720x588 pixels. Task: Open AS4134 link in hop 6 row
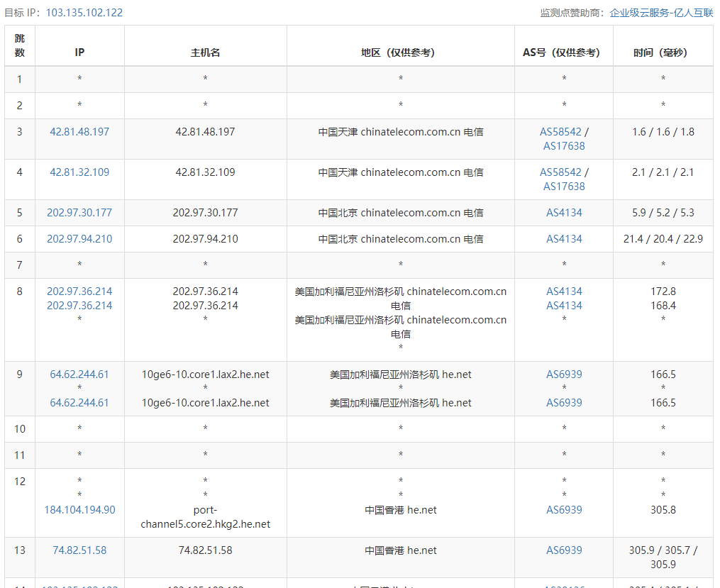(564, 239)
